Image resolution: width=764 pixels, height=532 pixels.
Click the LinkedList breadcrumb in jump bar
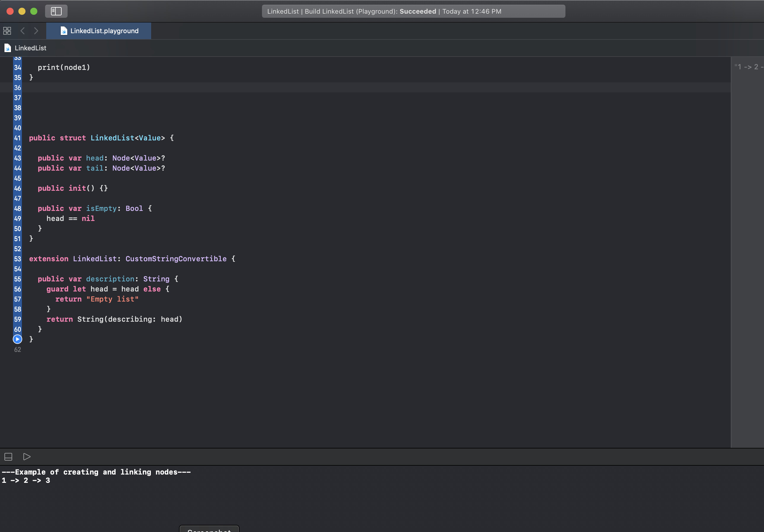tap(30, 48)
